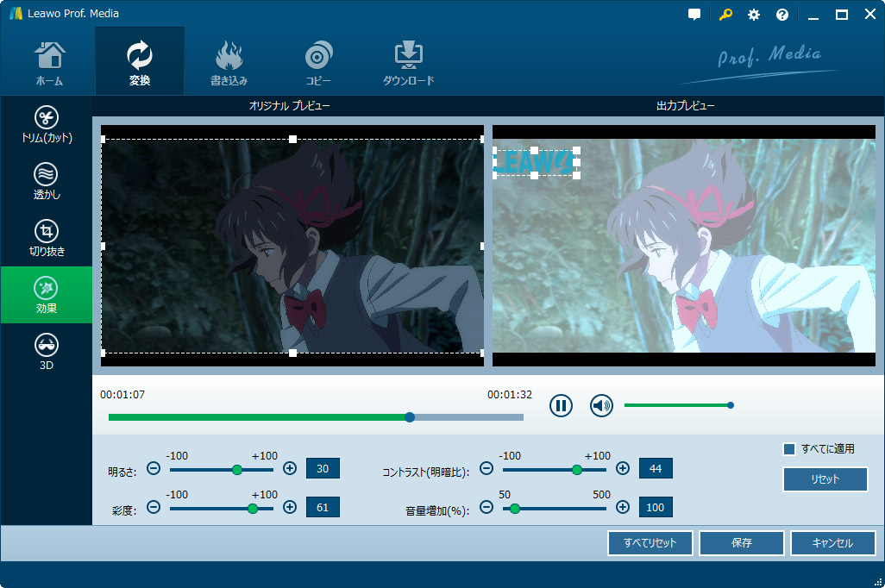Image resolution: width=885 pixels, height=588 pixels.
Task: Open the feedback speech bubble icon
Action: pos(694,15)
